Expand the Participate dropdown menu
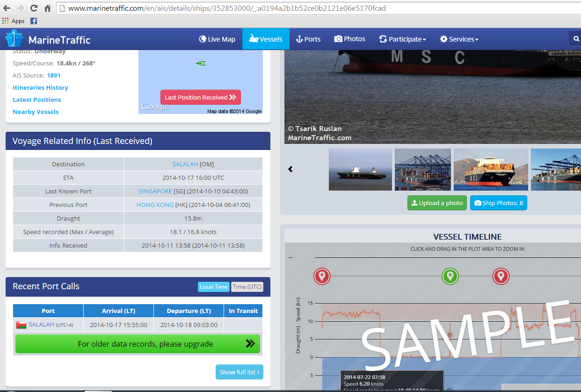Viewport: 581px width, 392px height. click(402, 39)
